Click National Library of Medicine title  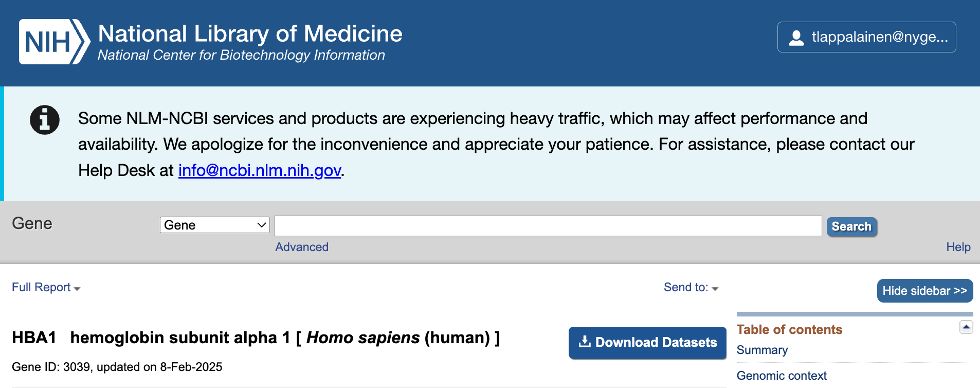pyautogui.click(x=250, y=34)
